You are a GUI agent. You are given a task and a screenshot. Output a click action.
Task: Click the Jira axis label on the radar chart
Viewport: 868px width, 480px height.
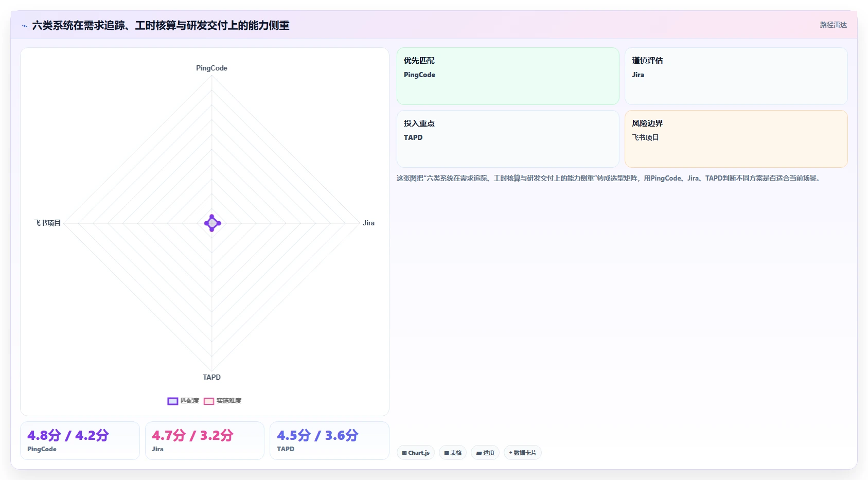click(x=368, y=223)
